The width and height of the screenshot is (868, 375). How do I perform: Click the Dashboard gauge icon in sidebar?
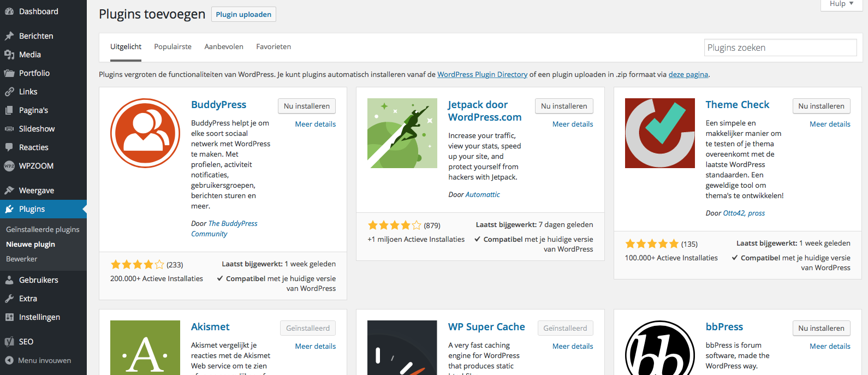9,11
